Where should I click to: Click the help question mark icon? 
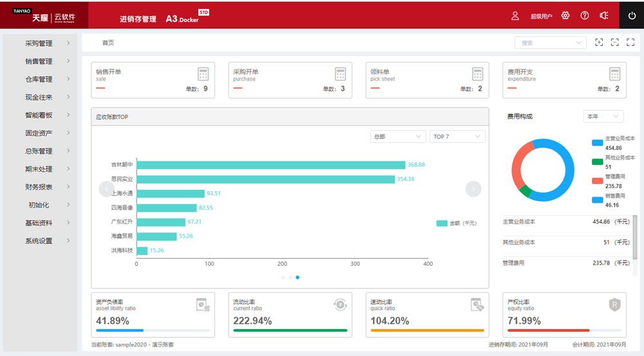click(x=585, y=15)
